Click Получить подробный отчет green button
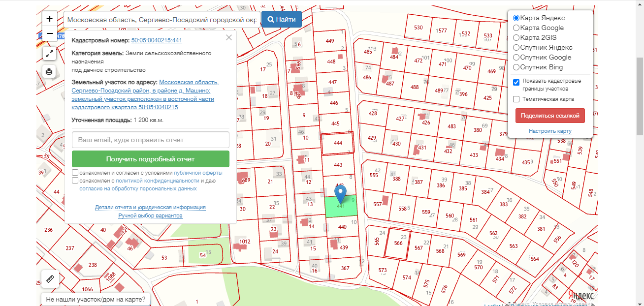This screenshot has height=306, width=644. click(x=150, y=159)
